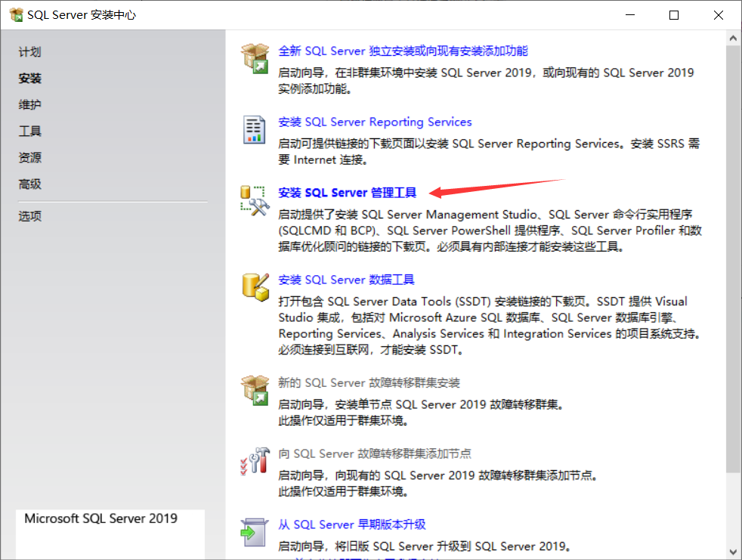Click the new standalone SQL Server installation box icon

pos(255,59)
